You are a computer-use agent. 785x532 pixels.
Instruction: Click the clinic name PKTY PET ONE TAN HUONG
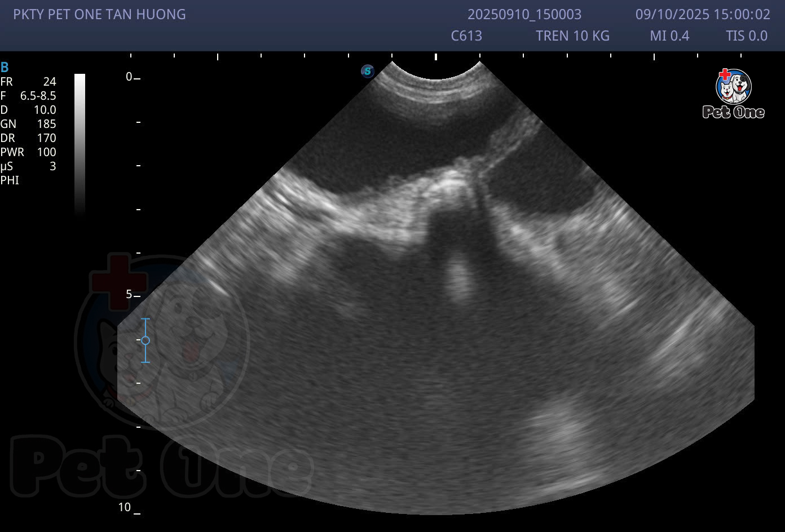pyautogui.click(x=99, y=15)
